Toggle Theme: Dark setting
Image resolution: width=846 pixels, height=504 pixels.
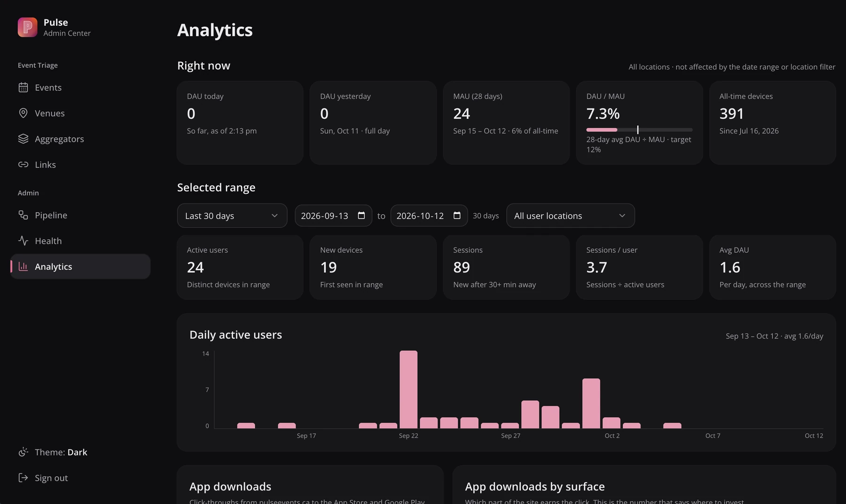80,452
